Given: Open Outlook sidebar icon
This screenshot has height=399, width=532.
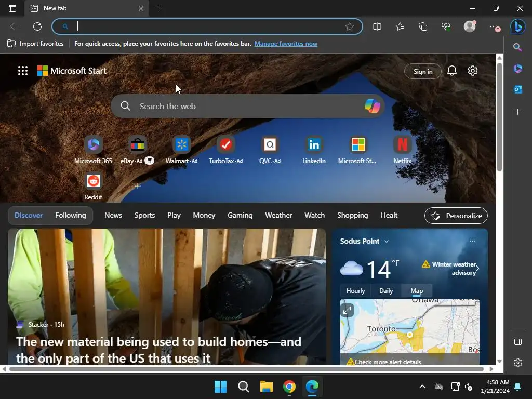Looking at the screenshot, I should [x=517, y=89].
